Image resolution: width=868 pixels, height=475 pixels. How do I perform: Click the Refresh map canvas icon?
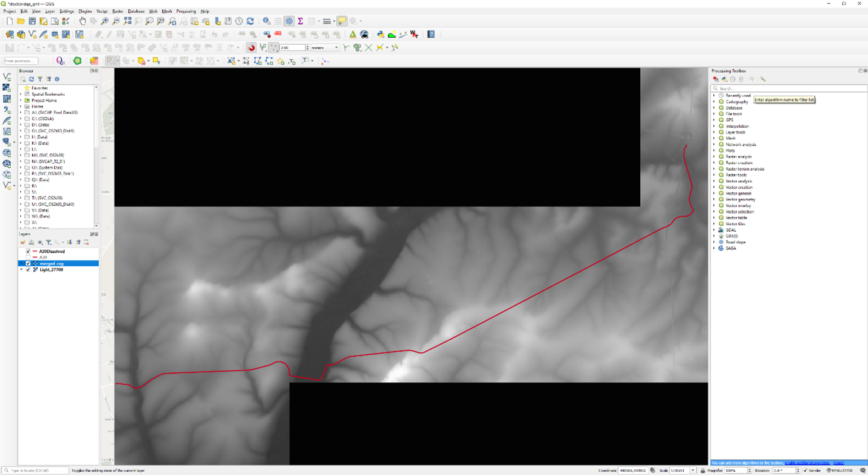point(250,21)
